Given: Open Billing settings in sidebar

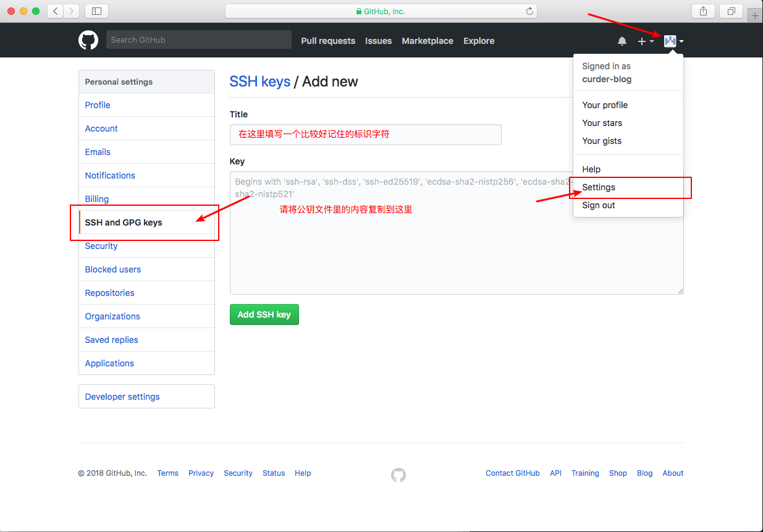Looking at the screenshot, I should coord(146,199).
